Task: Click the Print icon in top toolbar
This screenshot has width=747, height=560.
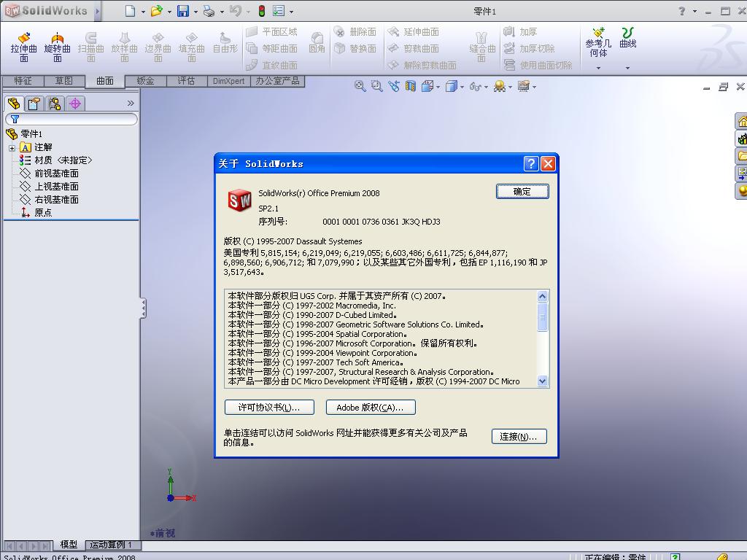Action: (x=209, y=11)
